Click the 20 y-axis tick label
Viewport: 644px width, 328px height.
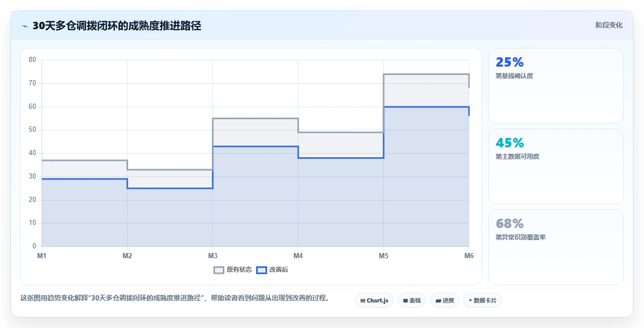click(x=32, y=200)
